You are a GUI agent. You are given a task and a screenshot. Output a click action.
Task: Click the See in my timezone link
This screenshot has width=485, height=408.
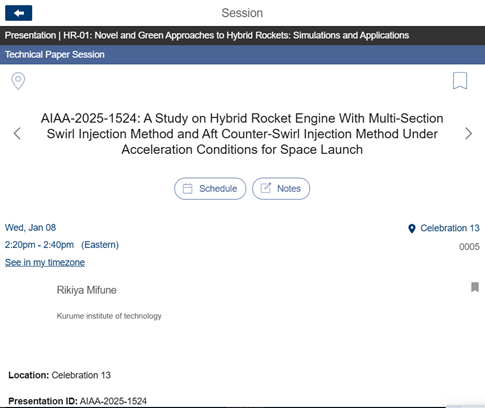point(45,263)
